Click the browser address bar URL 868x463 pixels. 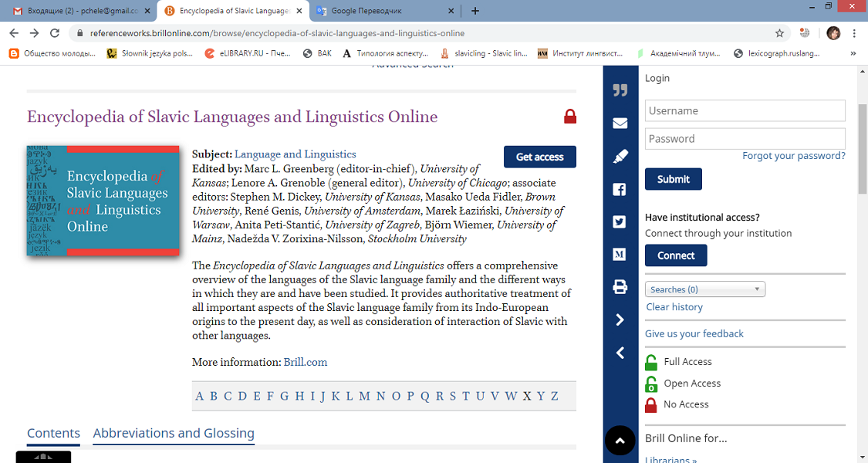pyautogui.click(x=277, y=33)
